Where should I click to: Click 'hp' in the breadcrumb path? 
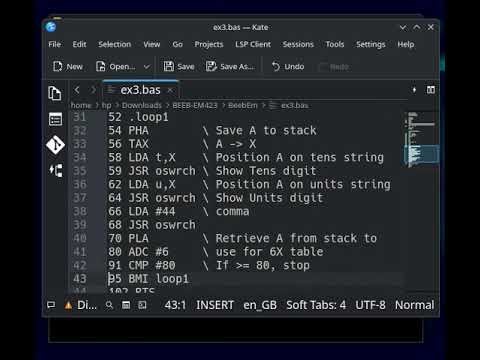(106, 105)
